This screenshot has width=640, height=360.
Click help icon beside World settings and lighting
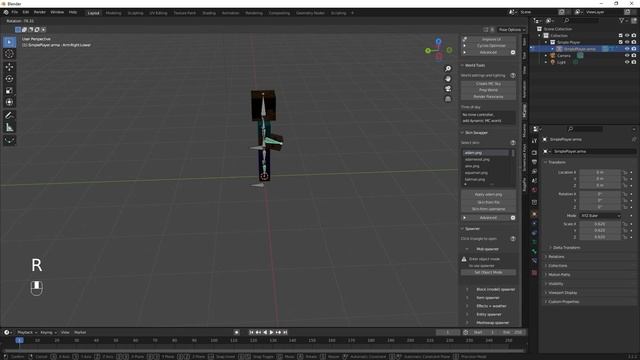pos(513,76)
